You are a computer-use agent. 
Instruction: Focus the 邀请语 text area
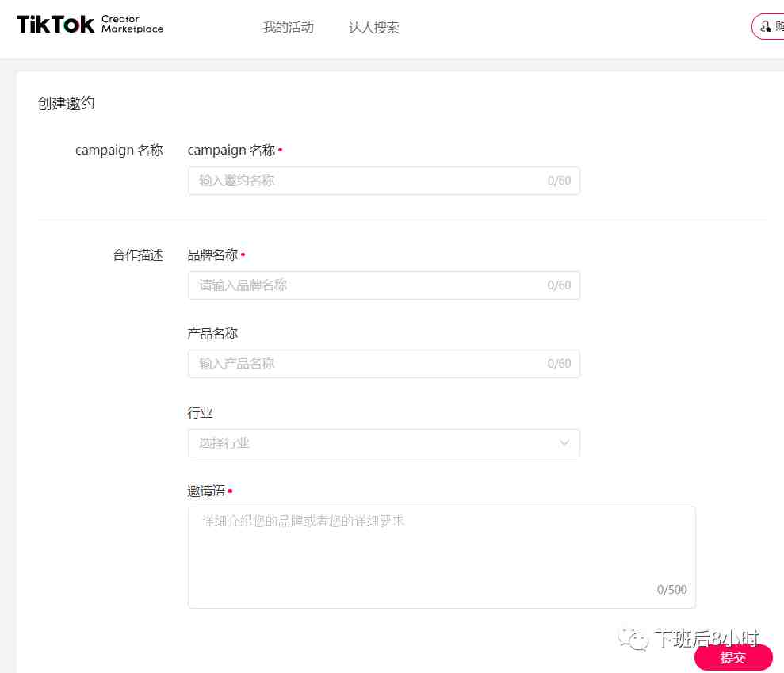442,557
